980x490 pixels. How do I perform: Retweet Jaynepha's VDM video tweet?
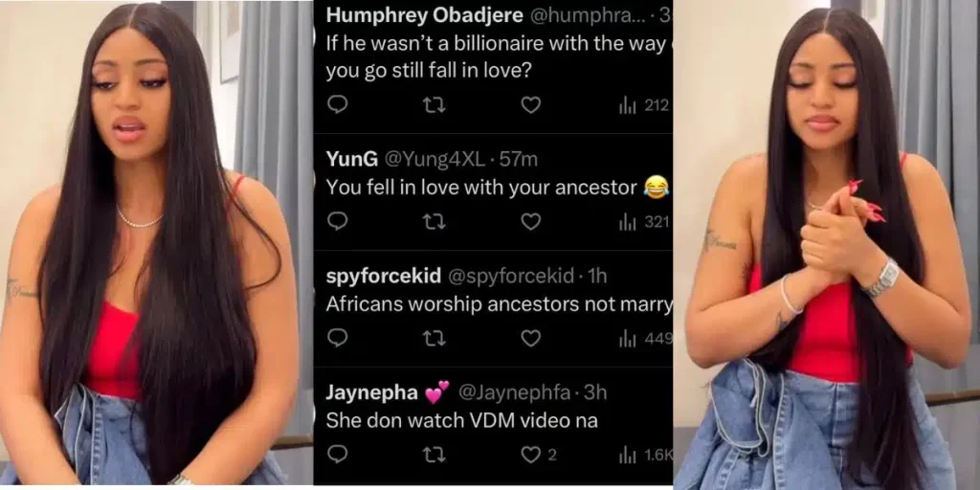pyautogui.click(x=434, y=455)
